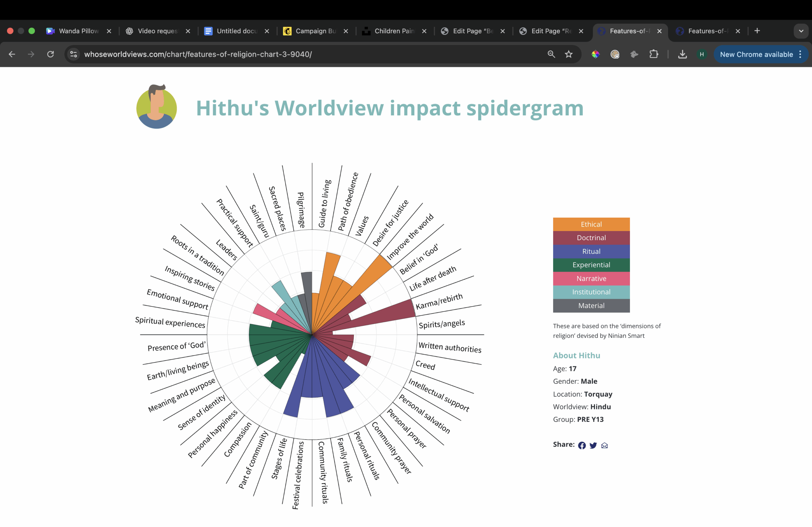The height and width of the screenshot is (527, 812).
Task: Share chart by email icon
Action: pyautogui.click(x=604, y=446)
